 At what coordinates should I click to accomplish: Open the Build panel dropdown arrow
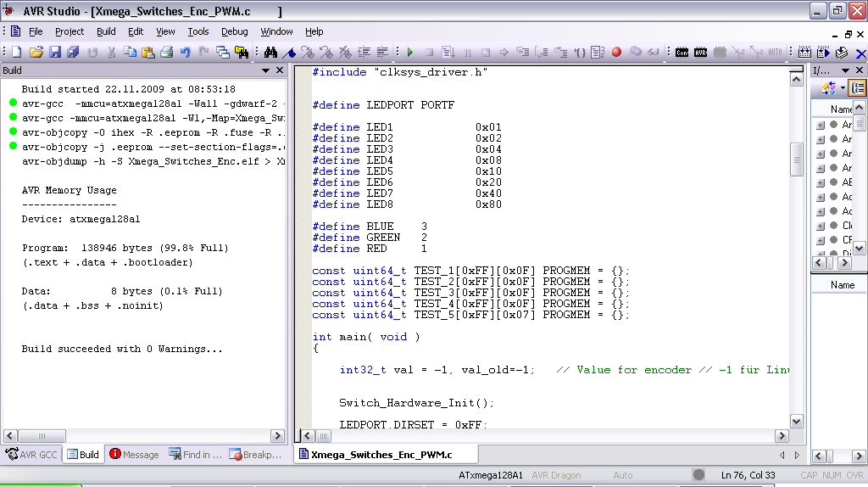265,70
